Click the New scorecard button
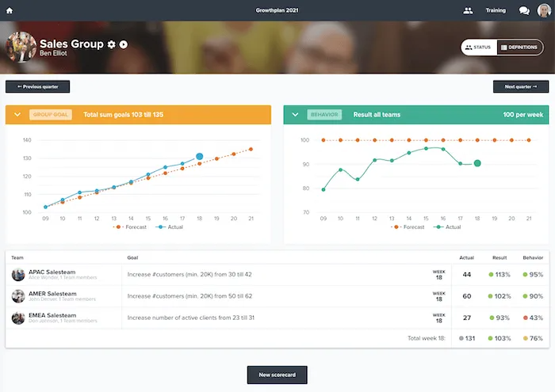This screenshot has width=555, height=392. click(277, 375)
